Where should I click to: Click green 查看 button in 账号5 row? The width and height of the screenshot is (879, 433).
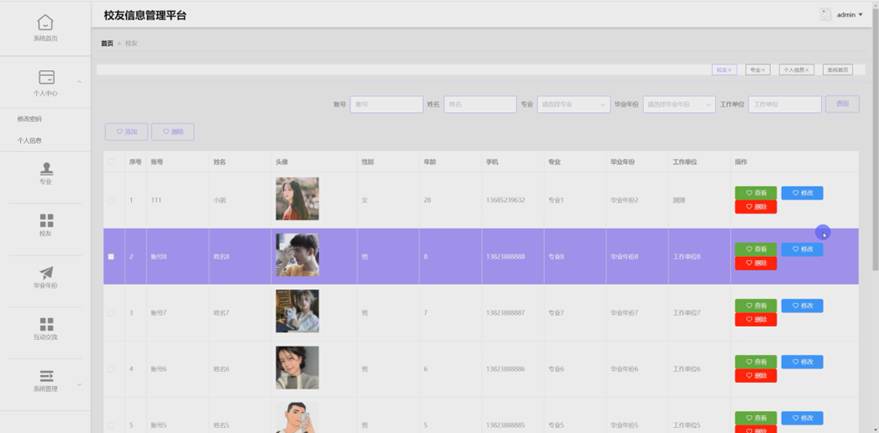tap(756, 418)
